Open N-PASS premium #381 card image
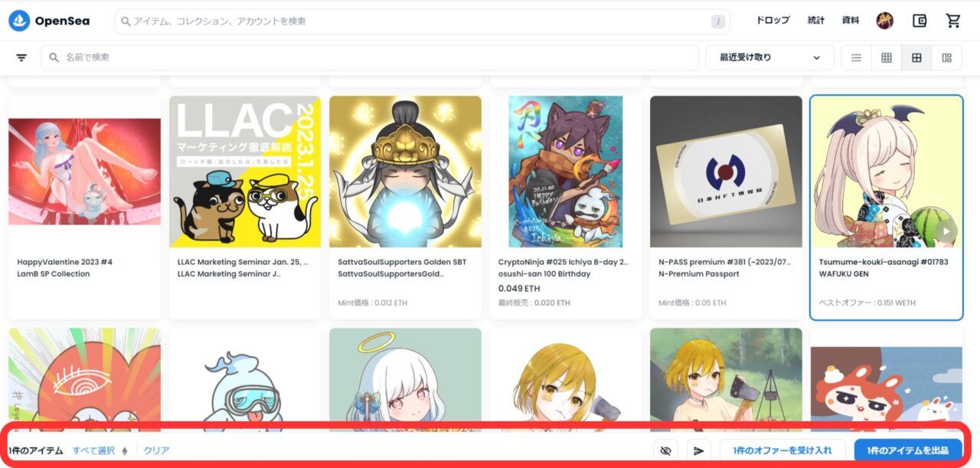Viewport: 980px width, 468px height. point(726,172)
